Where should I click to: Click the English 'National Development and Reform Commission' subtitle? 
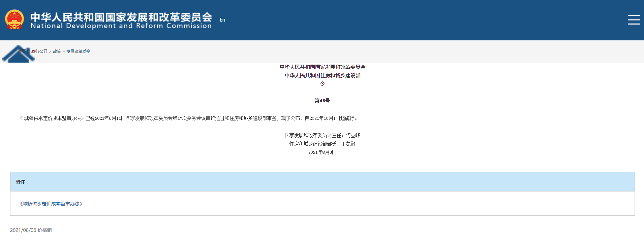(121, 26)
